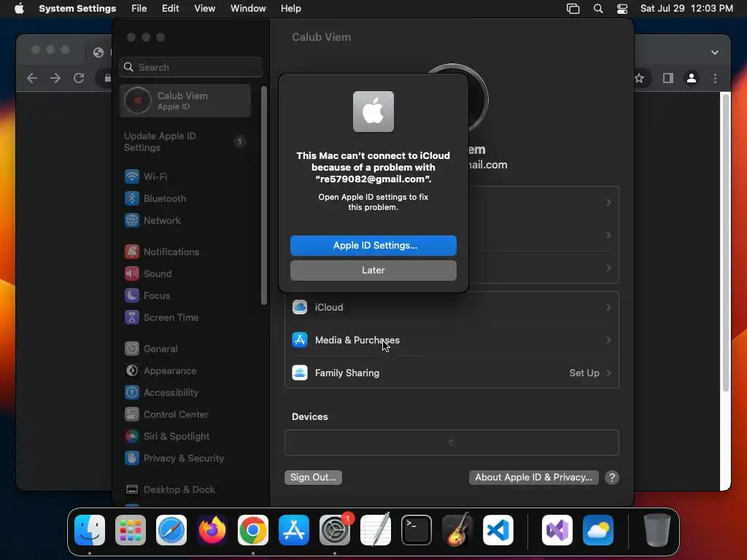Expand Chrome tab search chevron

715,52
